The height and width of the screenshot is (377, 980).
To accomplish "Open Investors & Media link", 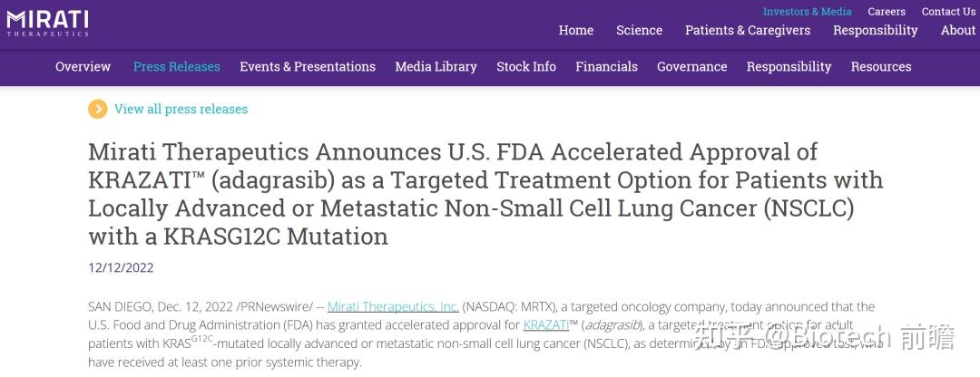I will [x=807, y=12].
